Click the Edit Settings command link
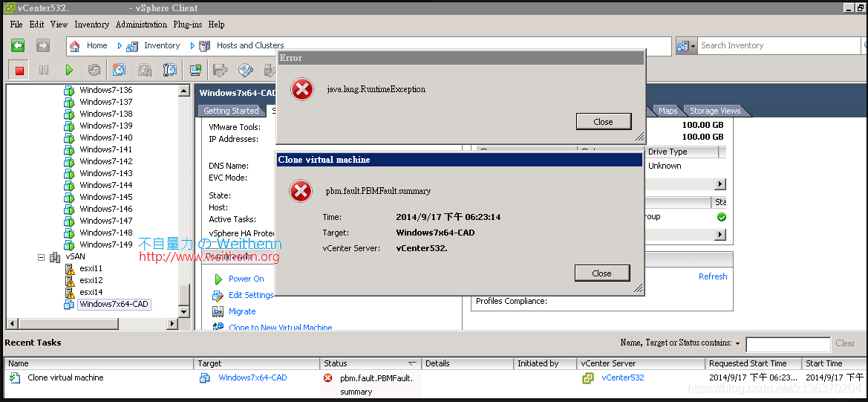Image resolution: width=868 pixels, height=402 pixels. click(x=251, y=295)
